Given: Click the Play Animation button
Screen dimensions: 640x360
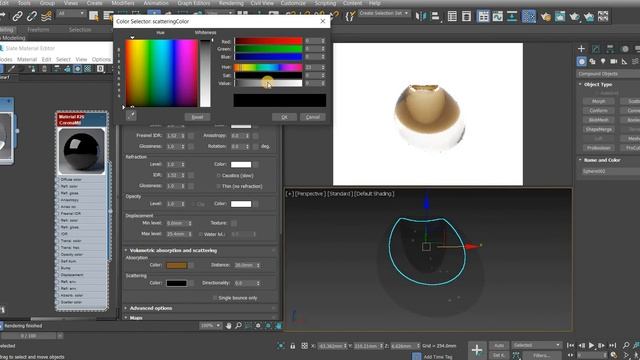Looking at the screenshot, I should point(591,345).
